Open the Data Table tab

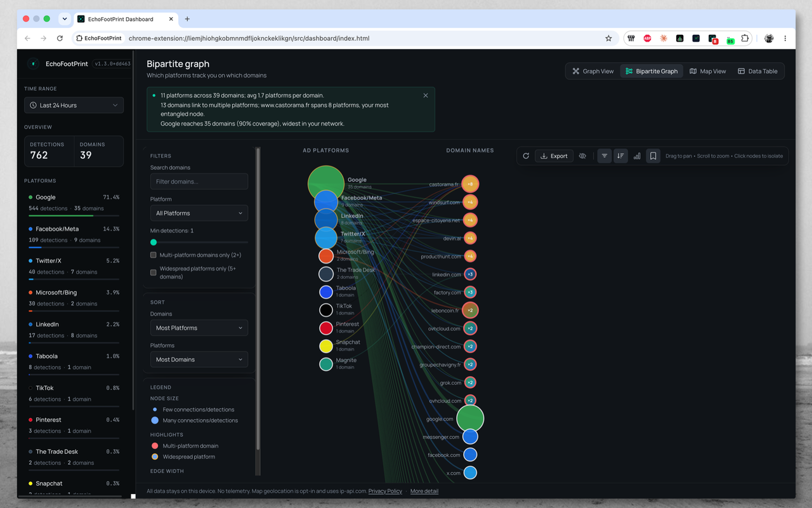click(x=757, y=71)
